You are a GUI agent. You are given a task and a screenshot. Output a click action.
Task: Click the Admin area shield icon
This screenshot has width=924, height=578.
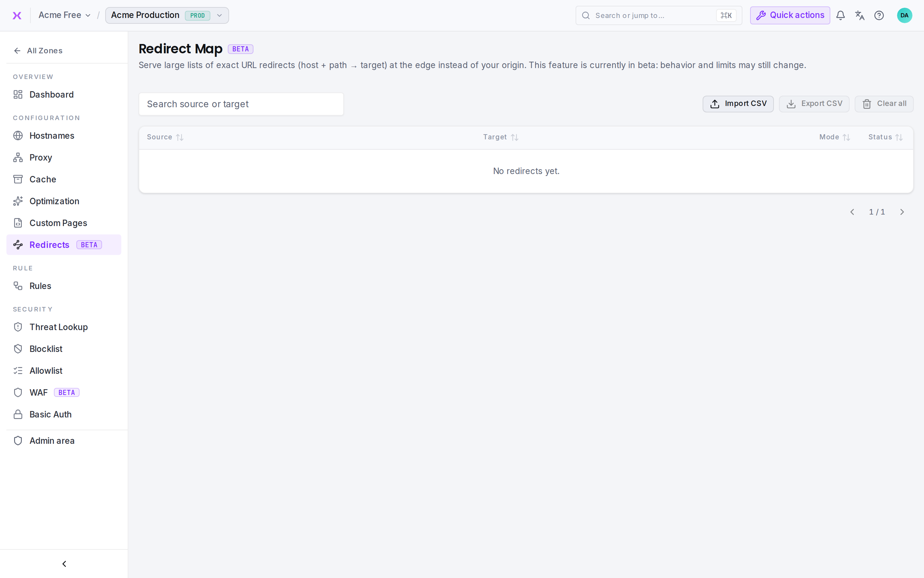18,441
